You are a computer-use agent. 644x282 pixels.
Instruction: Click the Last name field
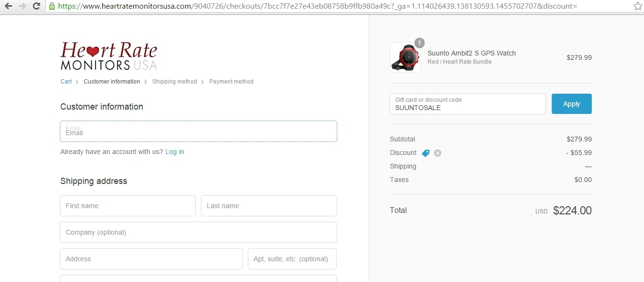(269, 206)
